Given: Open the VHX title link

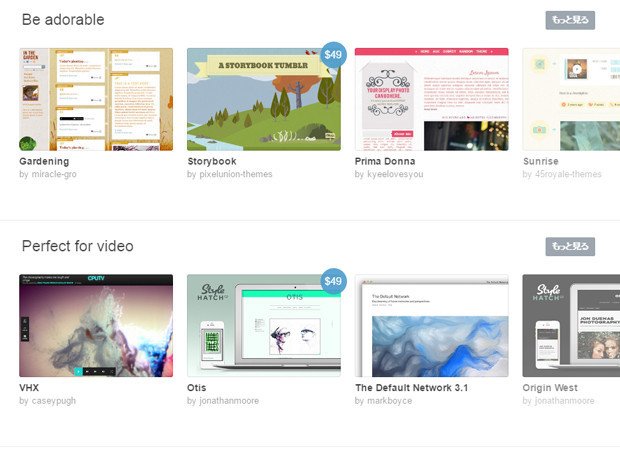Looking at the screenshot, I should coord(29,388).
